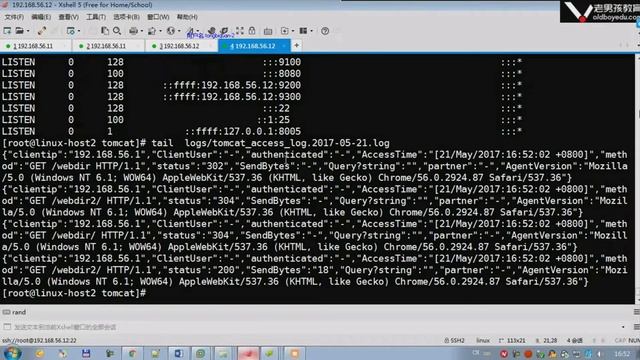Click the SSH2 status bar entry

coord(454,340)
